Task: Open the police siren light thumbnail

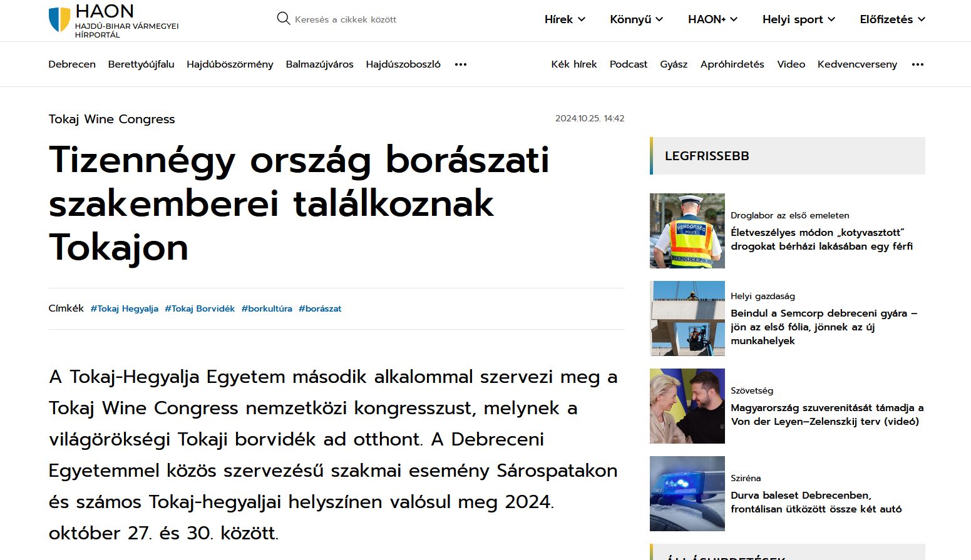Action: pos(687,494)
